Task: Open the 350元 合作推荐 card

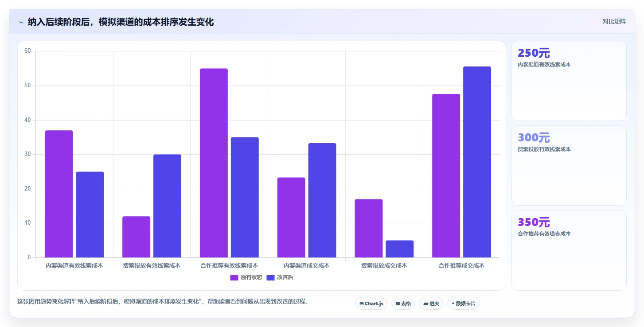Action: coord(569,250)
